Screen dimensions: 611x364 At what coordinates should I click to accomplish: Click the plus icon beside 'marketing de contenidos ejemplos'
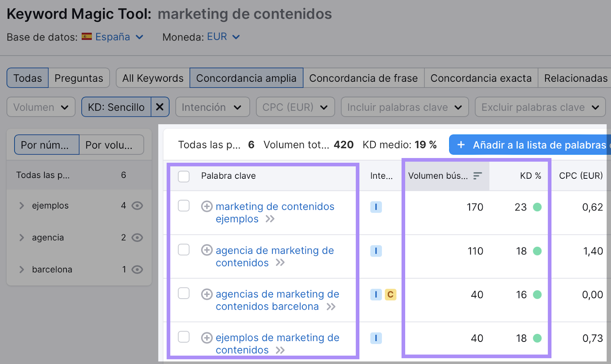207,207
